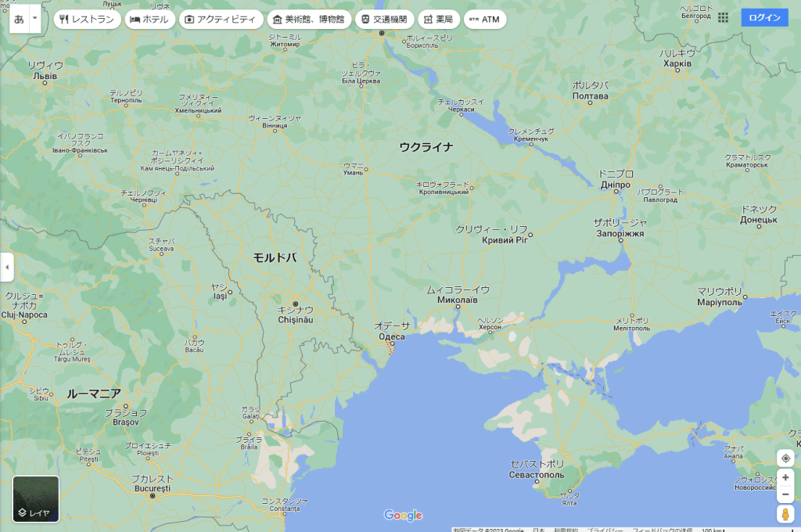Select the 交通機関 transit chip
Screen dimensions: 801x532
tap(384, 20)
